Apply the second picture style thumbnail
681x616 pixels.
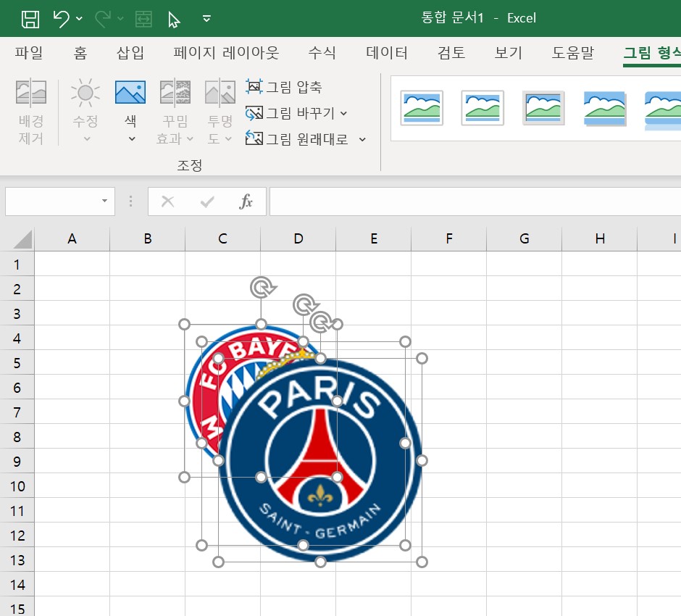[x=482, y=108]
